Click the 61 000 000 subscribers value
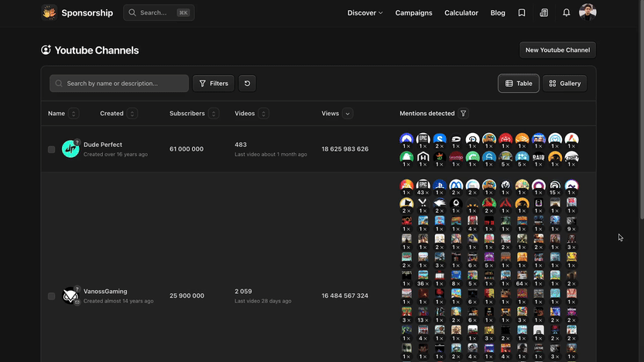Viewport: 644px width, 362px height. [187, 149]
